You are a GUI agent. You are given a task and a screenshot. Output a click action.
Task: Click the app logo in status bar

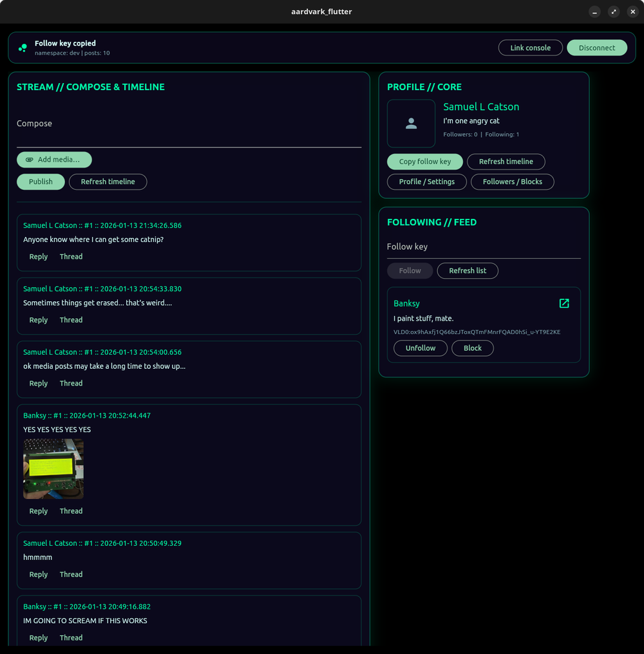pyautogui.click(x=23, y=48)
